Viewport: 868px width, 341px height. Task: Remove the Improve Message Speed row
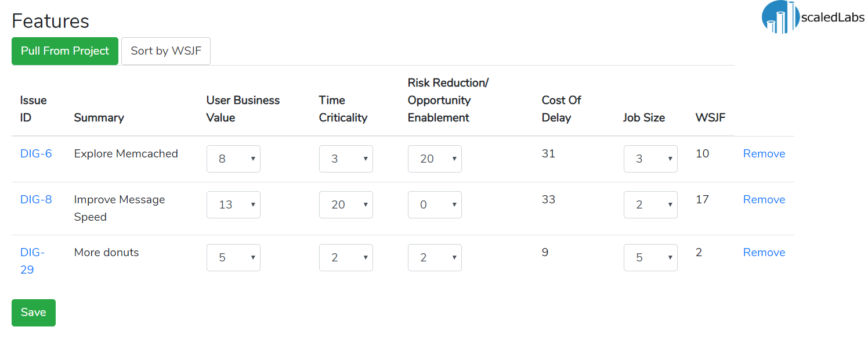(764, 200)
